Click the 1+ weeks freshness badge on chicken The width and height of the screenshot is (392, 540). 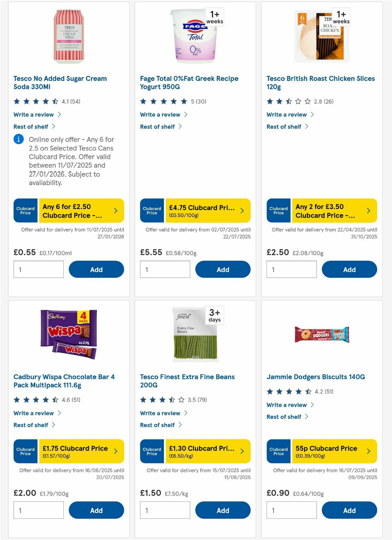(x=340, y=17)
